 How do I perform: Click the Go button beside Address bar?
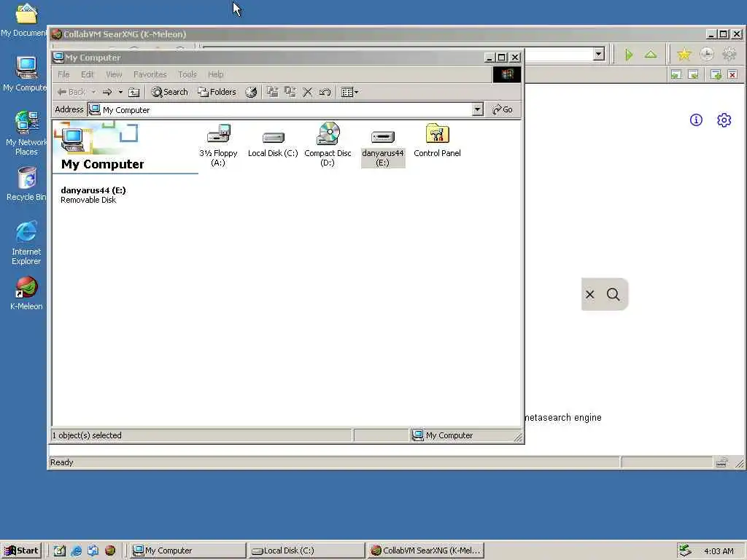(x=503, y=109)
